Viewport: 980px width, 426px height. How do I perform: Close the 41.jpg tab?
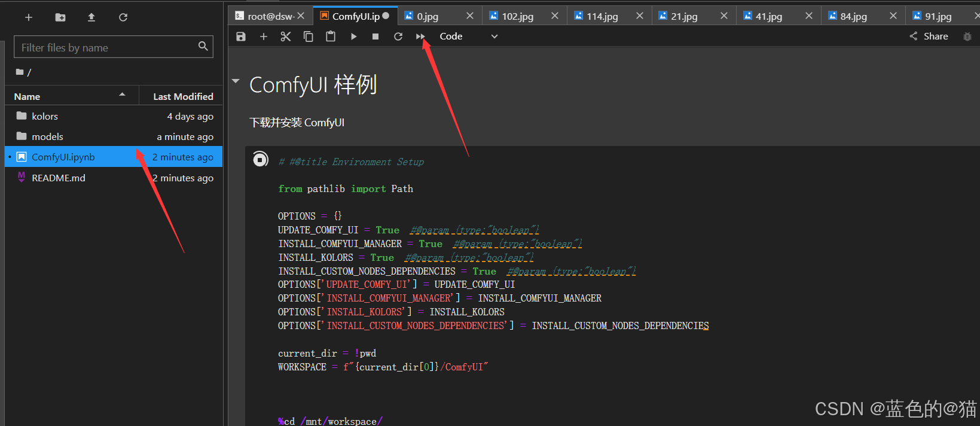pyautogui.click(x=809, y=16)
